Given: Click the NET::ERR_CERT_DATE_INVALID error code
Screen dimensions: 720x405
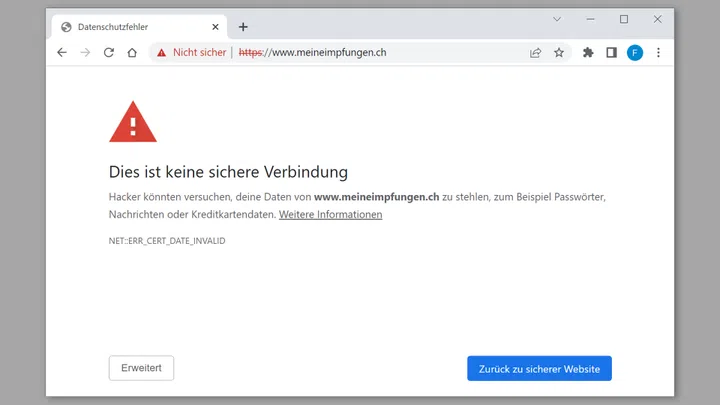Looking at the screenshot, I should [x=167, y=241].
